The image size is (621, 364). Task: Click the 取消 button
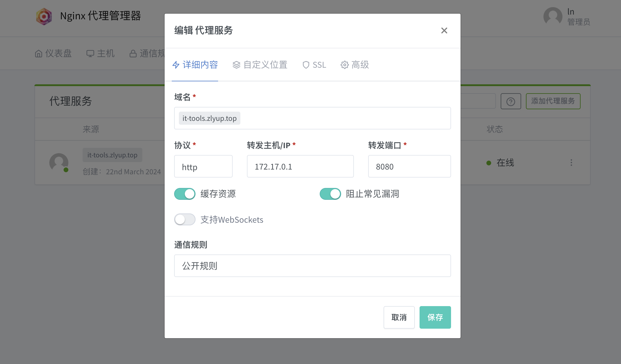point(399,317)
